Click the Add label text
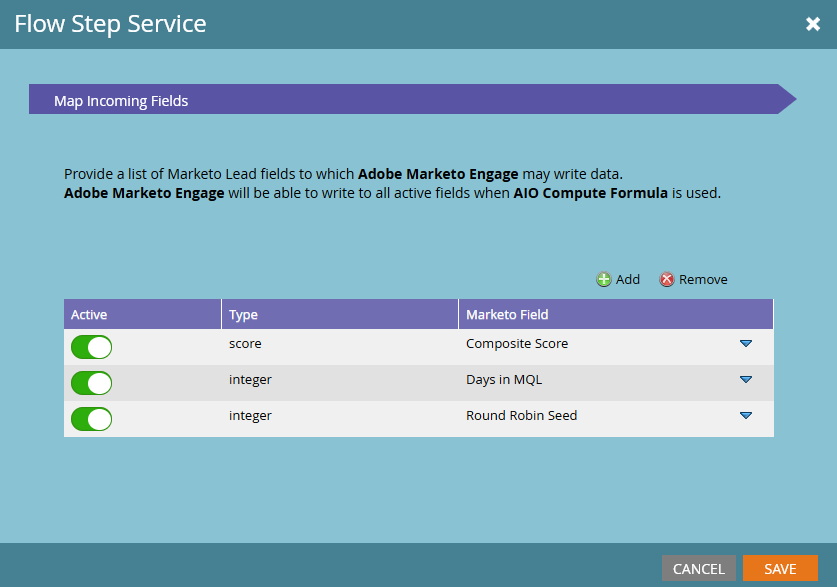The image size is (837, 587). click(x=628, y=280)
